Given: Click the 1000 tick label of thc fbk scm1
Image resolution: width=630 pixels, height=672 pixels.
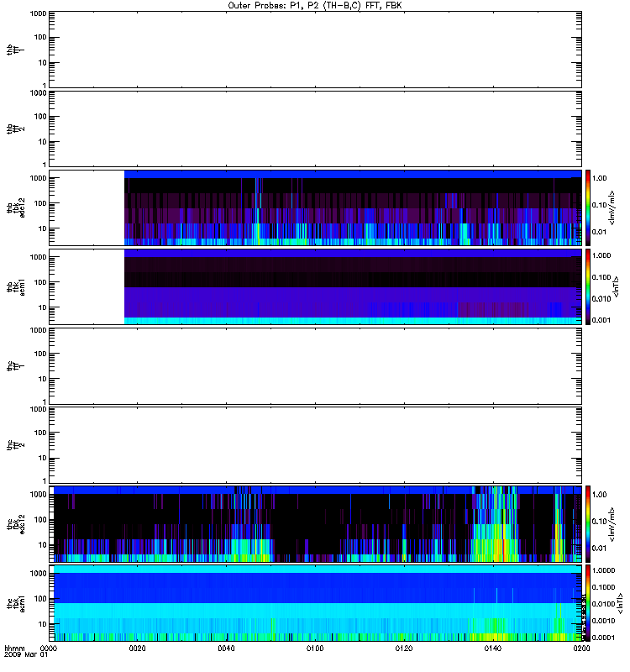Looking at the screenshot, I should tap(38, 574).
